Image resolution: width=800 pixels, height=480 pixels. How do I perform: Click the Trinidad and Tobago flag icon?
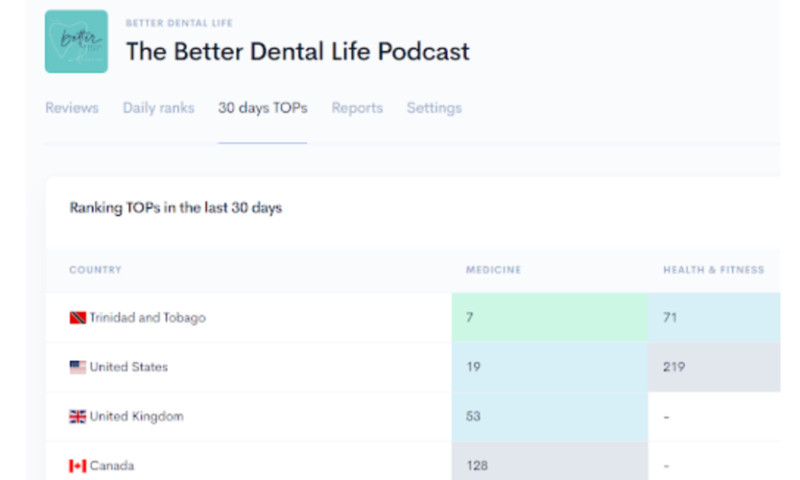(77, 318)
